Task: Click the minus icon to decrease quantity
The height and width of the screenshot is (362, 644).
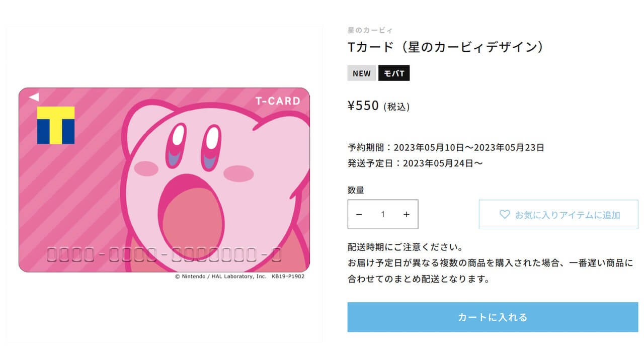Action: [359, 214]
